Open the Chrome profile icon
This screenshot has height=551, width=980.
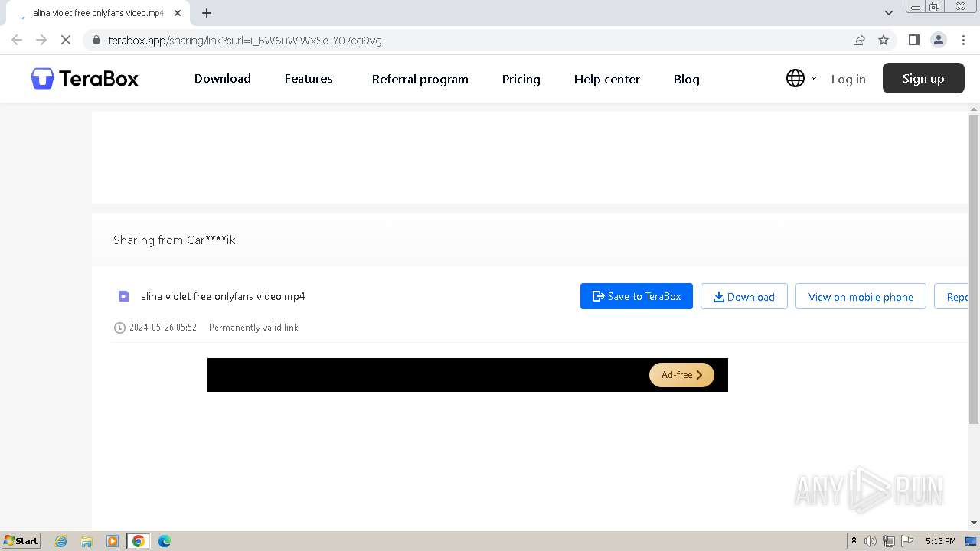(x=939, y=40)
